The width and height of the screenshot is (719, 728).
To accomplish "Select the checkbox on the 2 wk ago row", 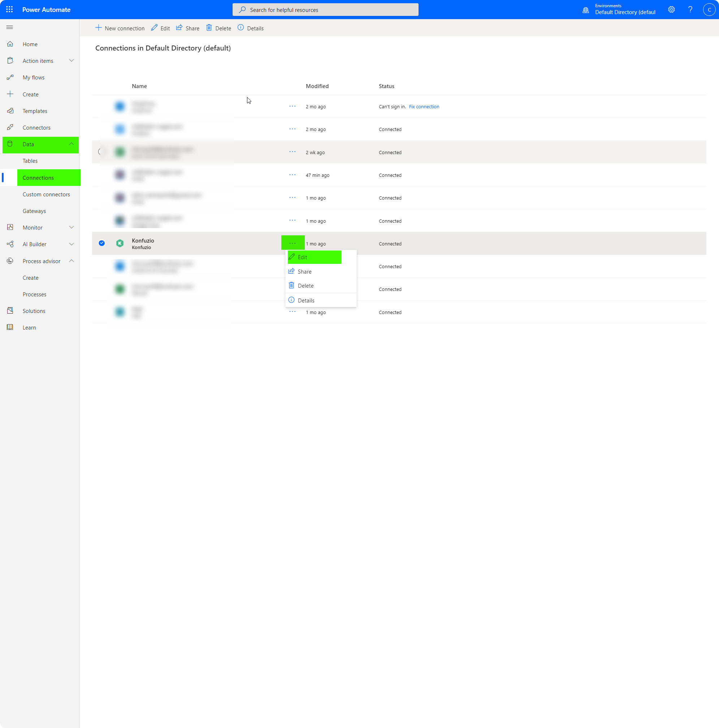I will 101,152.
